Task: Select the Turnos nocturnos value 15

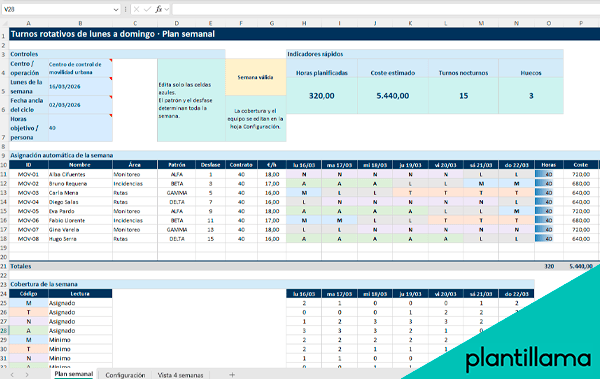Action: point(463,96)
